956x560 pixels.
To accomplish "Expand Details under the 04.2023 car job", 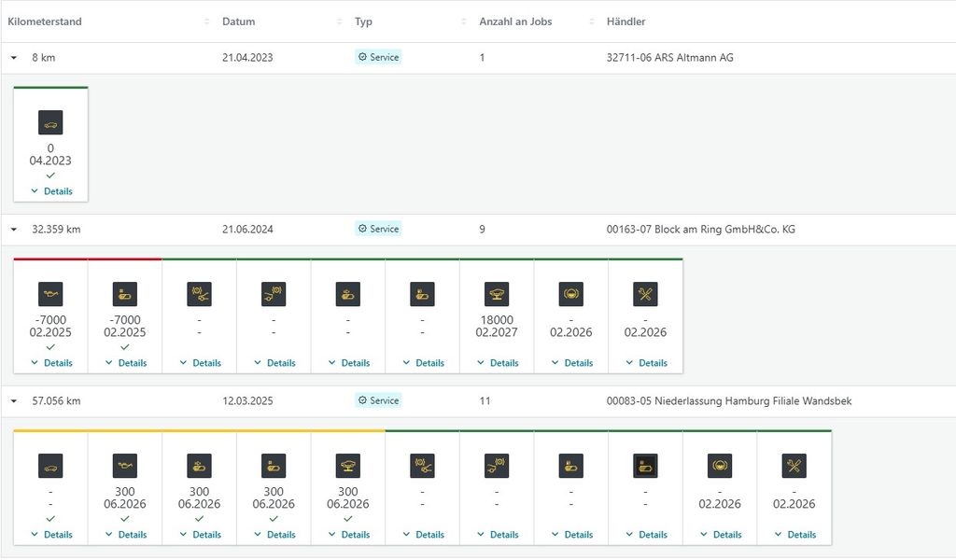I will [51, 191].
